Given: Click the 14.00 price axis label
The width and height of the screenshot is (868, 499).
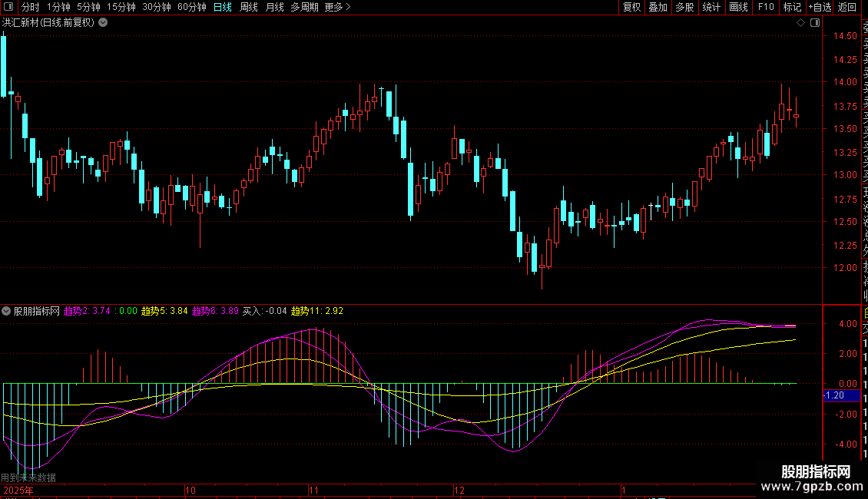Looking at the screenshot, I should (x=845, y=82).
